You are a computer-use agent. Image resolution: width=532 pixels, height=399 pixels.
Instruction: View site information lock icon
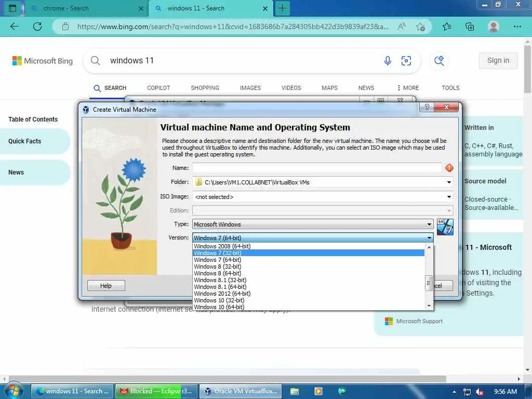65,26
